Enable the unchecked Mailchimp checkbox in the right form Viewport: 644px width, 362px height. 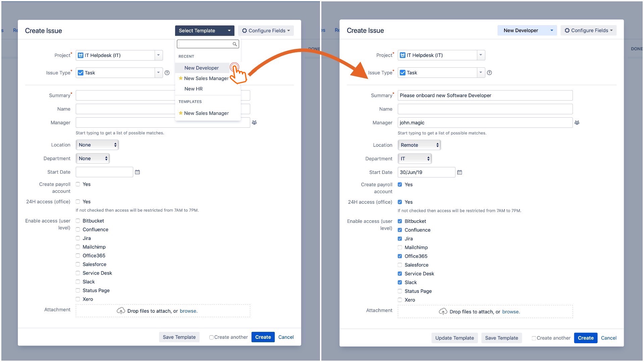pos(400,247)
